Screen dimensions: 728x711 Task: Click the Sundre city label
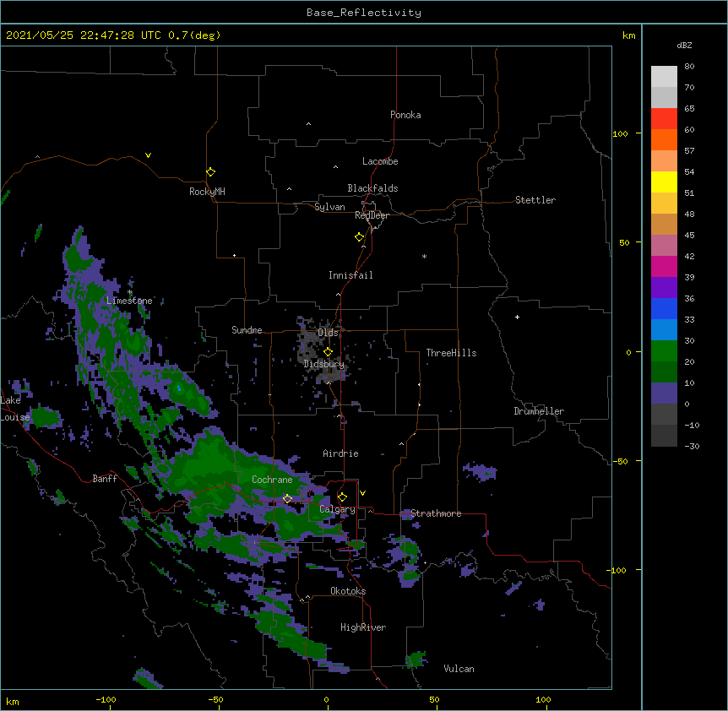[247, 330]
